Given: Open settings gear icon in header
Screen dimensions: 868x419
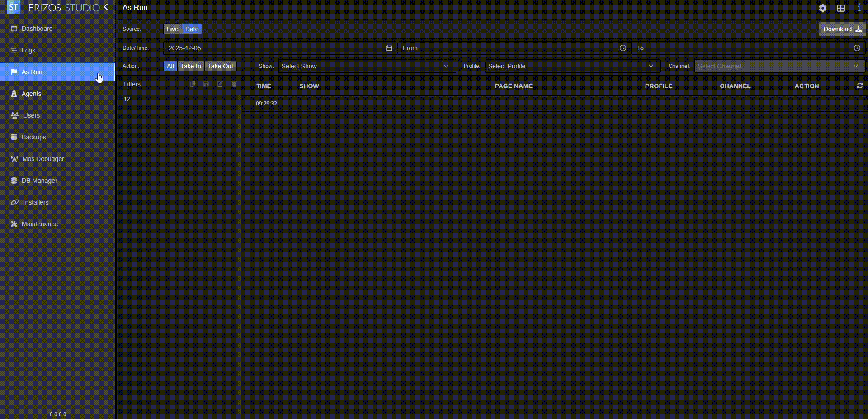Looking at the screenshot, I should (x=822, y=8).
